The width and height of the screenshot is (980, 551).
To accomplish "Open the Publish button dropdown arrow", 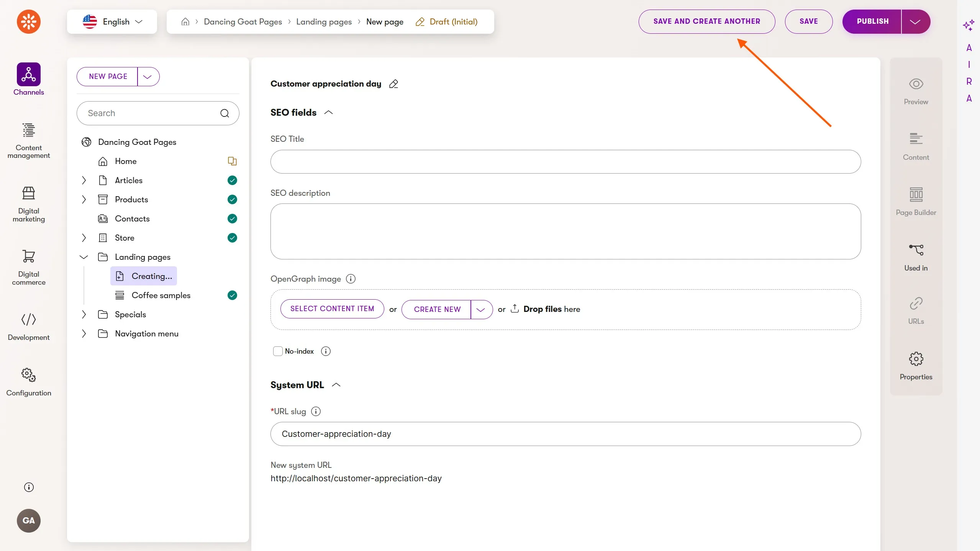I will click(915, 22).
